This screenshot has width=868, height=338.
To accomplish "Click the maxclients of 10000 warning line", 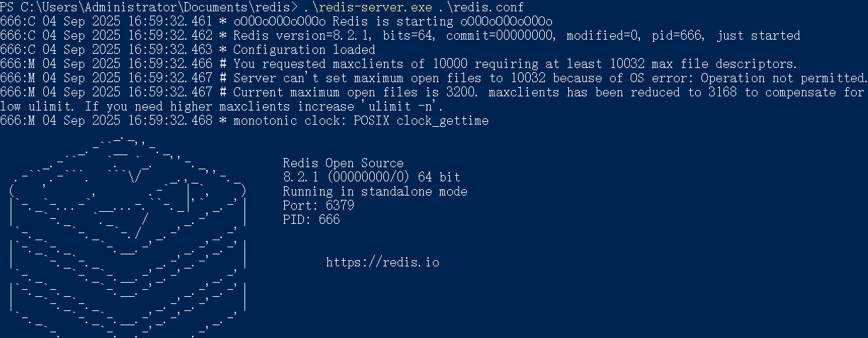I will [398, 64].
